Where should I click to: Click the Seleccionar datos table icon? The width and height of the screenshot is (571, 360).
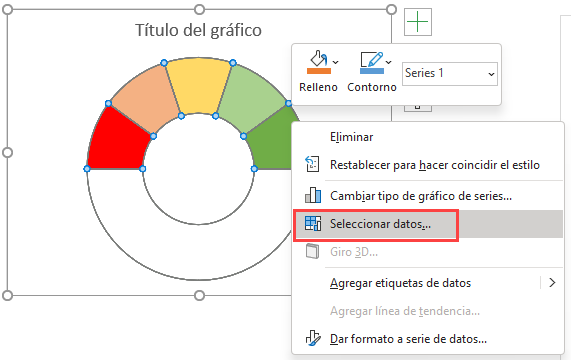coord(313,224)
